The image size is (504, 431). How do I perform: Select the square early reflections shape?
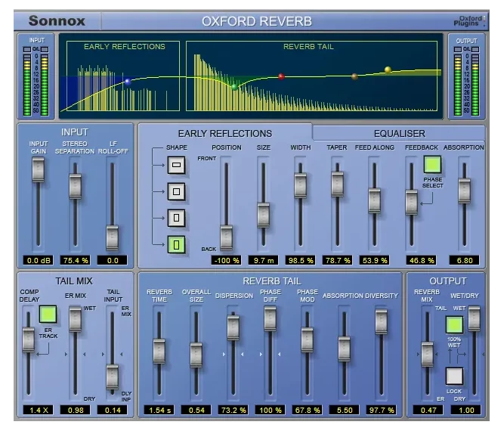[176, 192]
